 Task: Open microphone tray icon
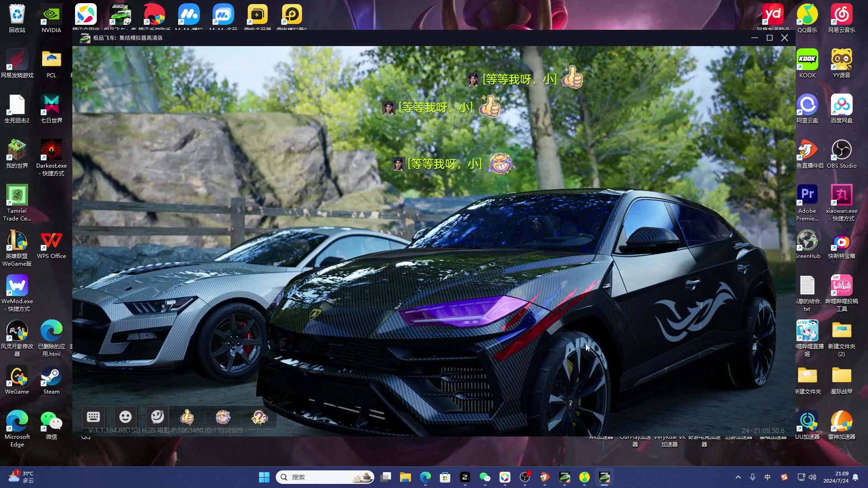pos(753,477)
